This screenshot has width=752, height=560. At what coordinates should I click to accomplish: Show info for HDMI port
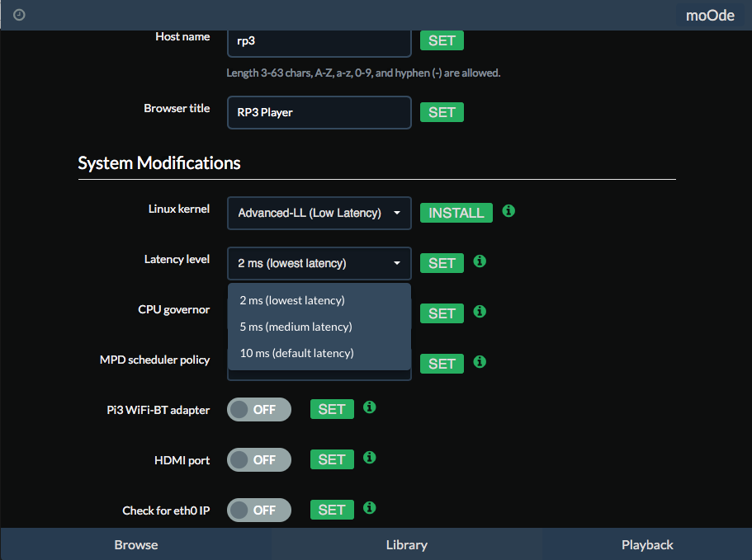(x=369, y=458)
